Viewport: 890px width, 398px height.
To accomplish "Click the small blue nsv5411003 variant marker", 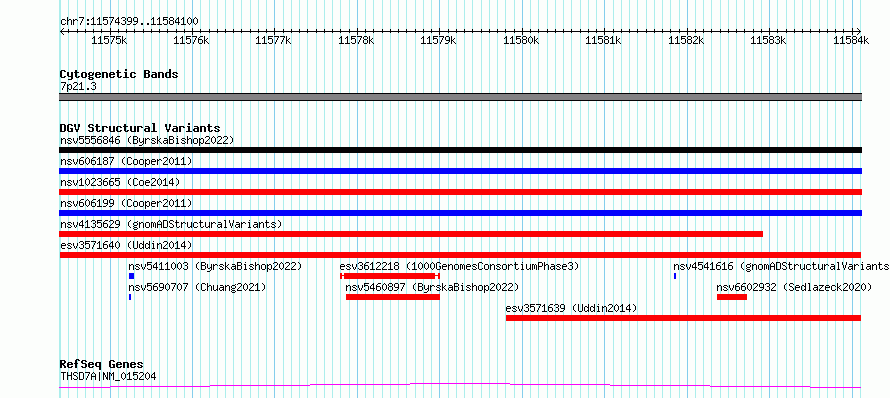I will [131, 276].
